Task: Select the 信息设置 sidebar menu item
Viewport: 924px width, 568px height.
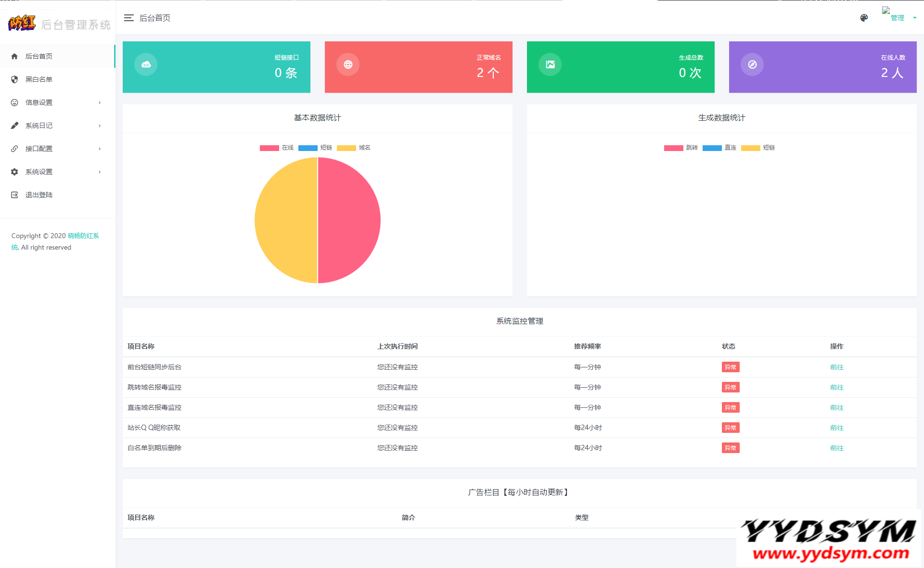Action: tap(57, 102)
